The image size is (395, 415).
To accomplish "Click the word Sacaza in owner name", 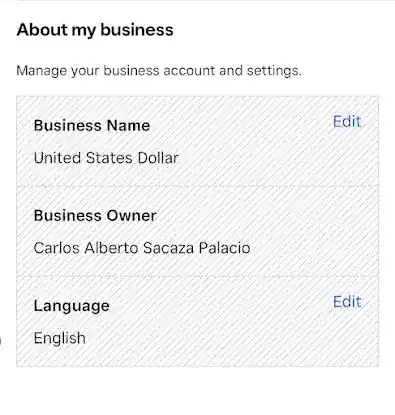I will [168, 248].
